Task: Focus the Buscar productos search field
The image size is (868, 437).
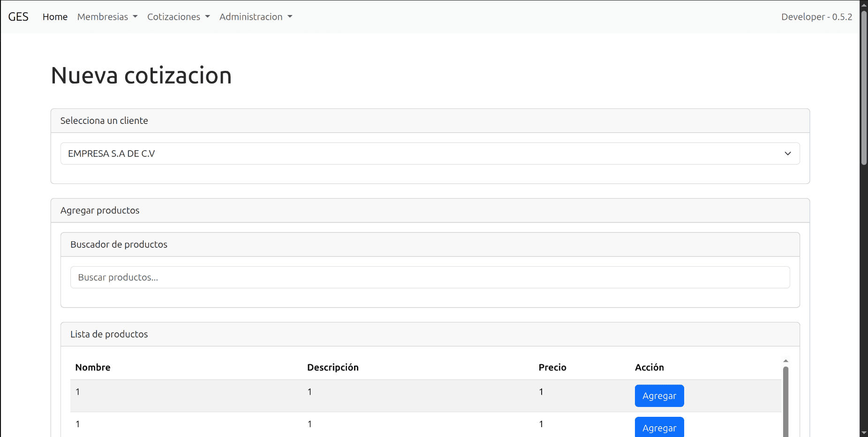Action: click(430, 277)
